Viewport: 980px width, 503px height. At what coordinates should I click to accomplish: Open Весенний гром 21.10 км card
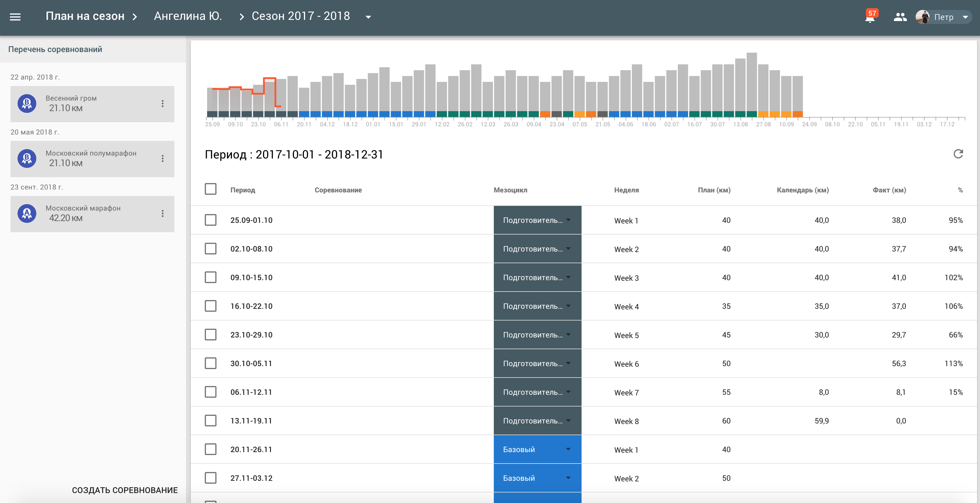92,104
